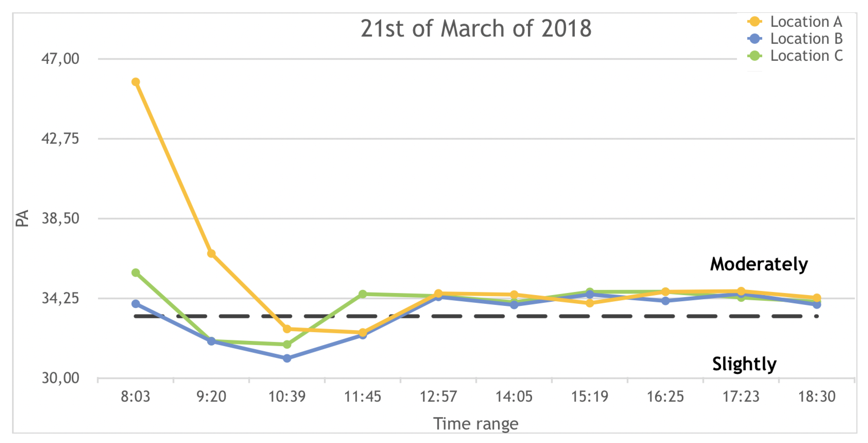Click the blue Location B legend marker
Image resolution: width=868 pixels, height=443 pixels.
click(755, 39)
